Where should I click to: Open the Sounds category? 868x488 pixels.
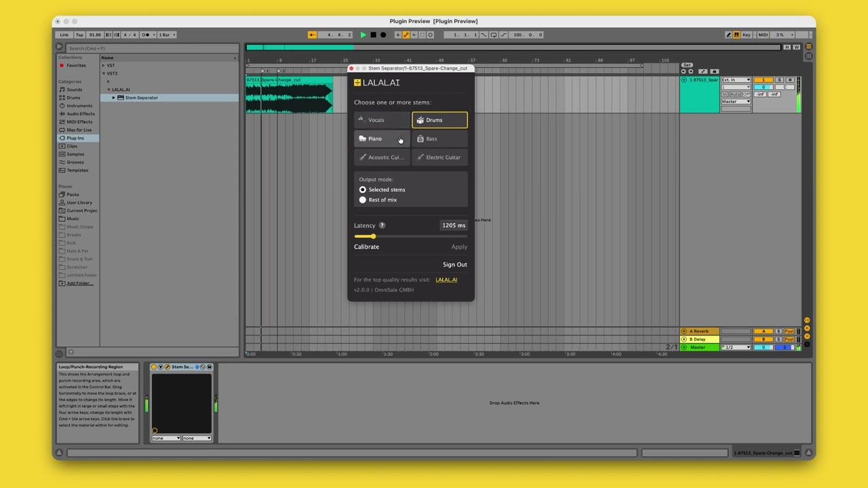coord(74,89)
